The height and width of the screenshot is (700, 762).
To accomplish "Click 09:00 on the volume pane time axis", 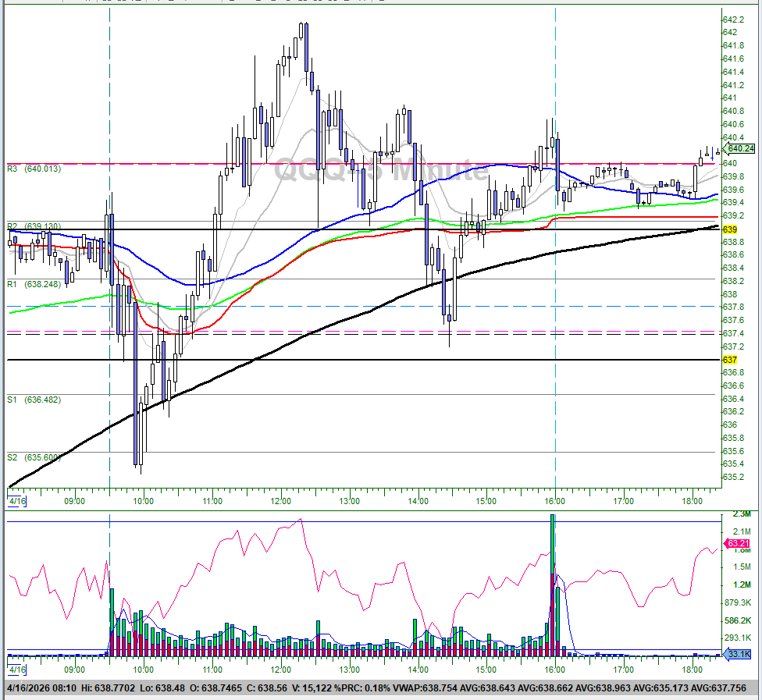I will (74, 670).
